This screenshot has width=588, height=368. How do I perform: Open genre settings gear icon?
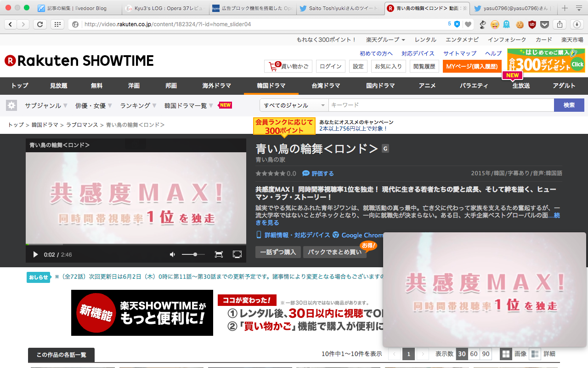click(11, 105)
